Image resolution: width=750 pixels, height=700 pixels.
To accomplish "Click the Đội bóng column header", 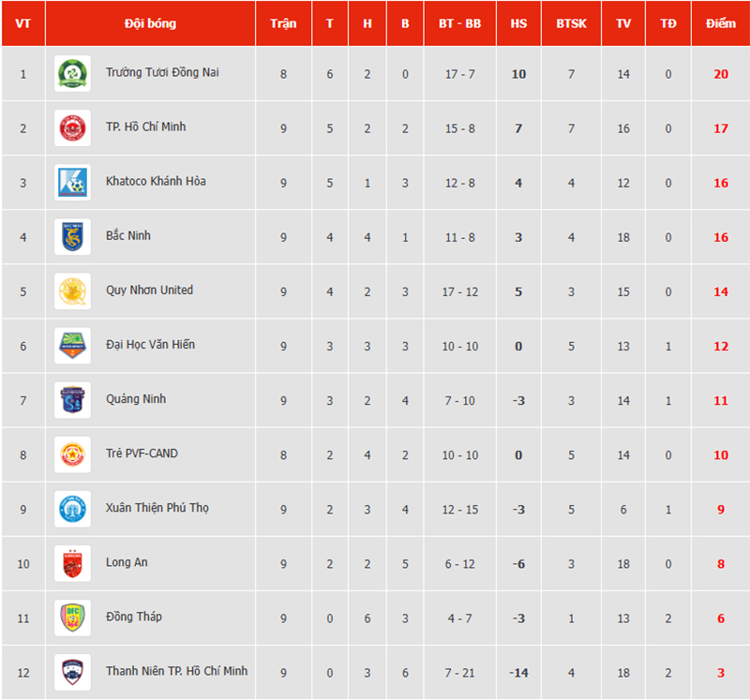I will [x=150, y=23].
